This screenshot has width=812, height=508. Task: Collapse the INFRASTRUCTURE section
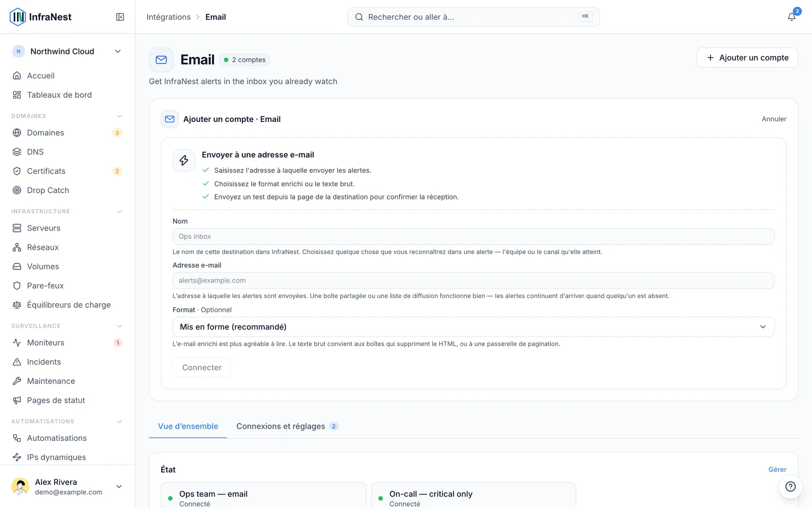pos(120,211)
